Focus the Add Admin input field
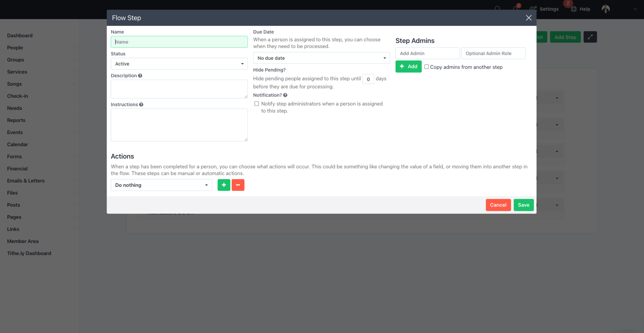 coord(428,53)
